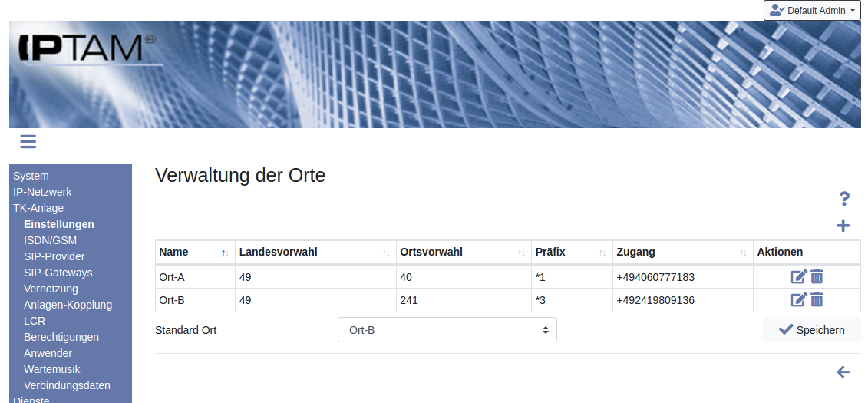Open SIP-Provider in the sidebar
The height and width of the screenshot is (403, 868).
tap(54, 256)
